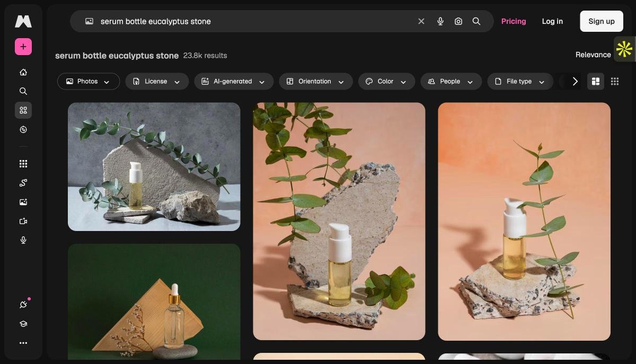Open the Pricing link

point(514,21)
